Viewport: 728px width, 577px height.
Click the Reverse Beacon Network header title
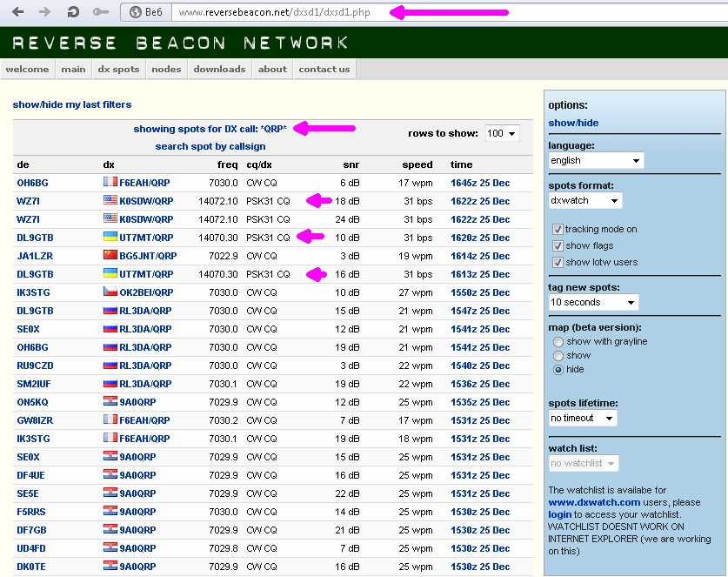tap(180, 44)
